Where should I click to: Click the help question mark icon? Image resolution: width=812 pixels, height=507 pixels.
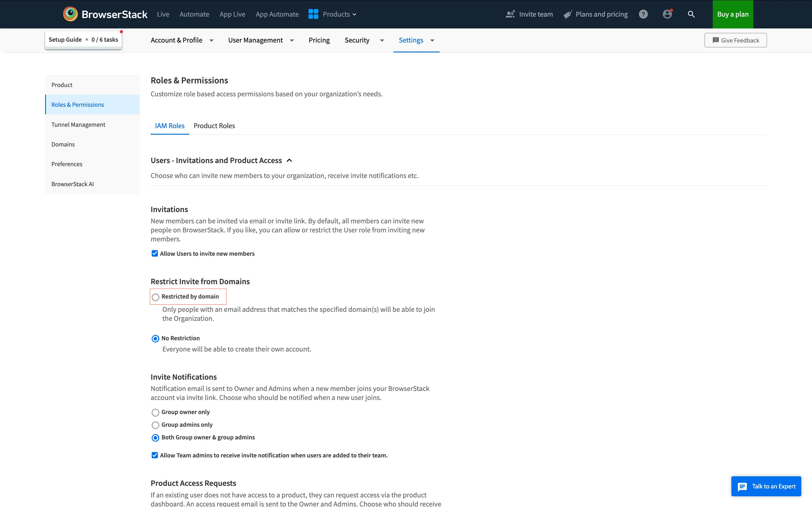[x=643, y=14]
